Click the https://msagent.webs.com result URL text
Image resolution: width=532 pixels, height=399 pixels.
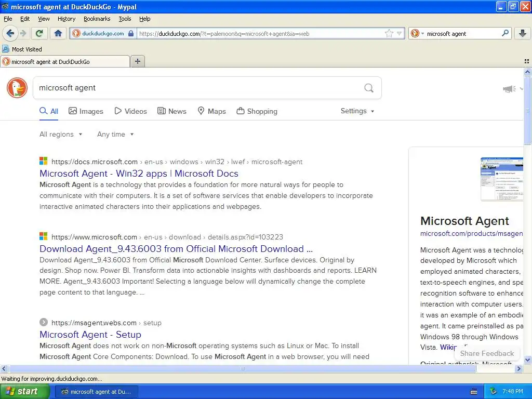point(94,323)
